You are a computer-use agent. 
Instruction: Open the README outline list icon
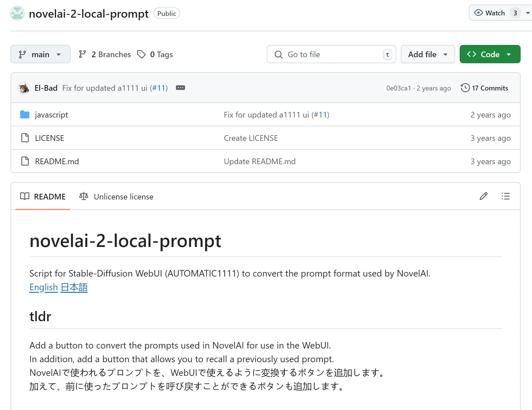(x=506, y=196)
